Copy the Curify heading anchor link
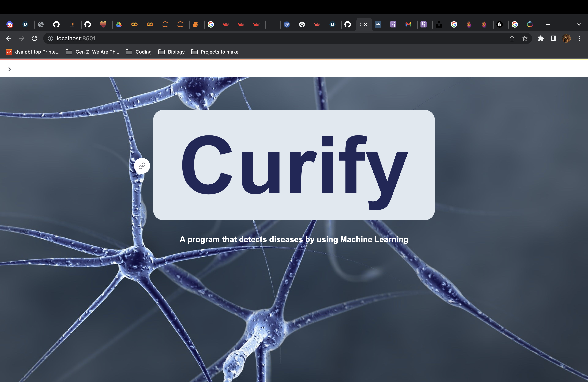Image resolution: width=588 pixels, height=382 pixels. (142, 166)
